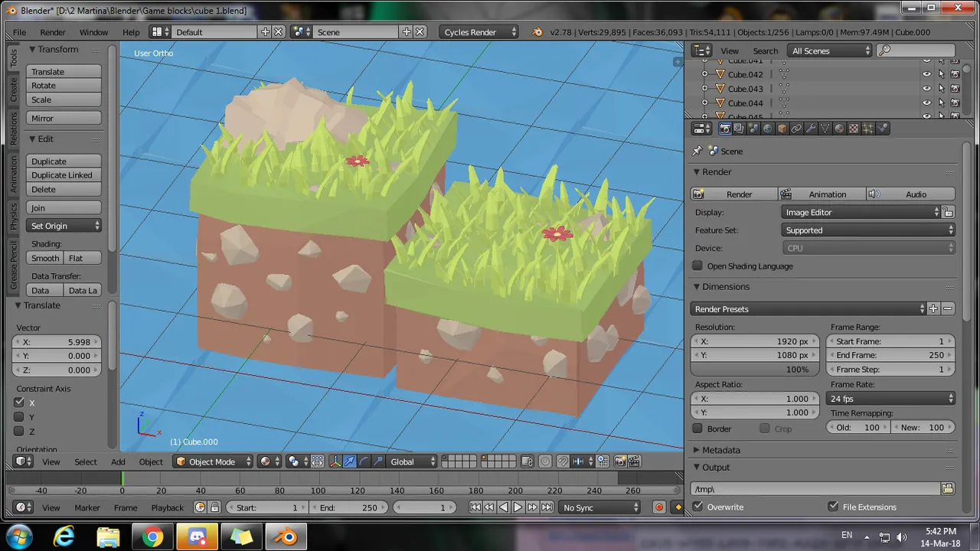The width and height of the screenshot is (980, 551).
Task: Open the Add menu in viewport header
Action: pyautogui.click(x=118, y=461)
